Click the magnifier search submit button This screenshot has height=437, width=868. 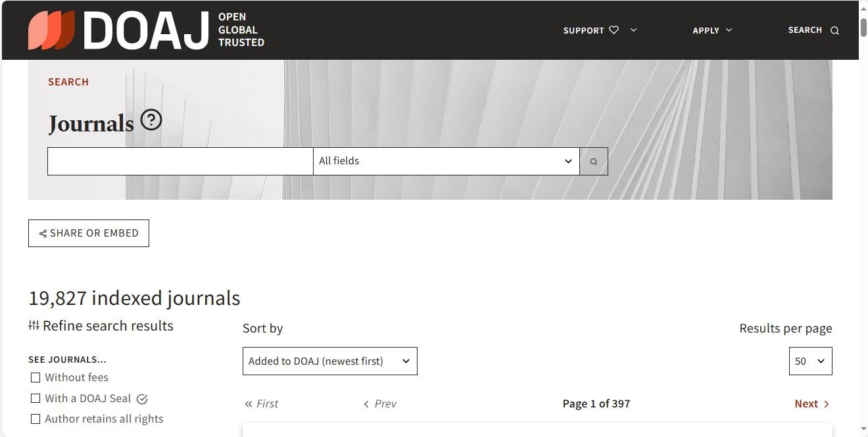tap(594, 162)
